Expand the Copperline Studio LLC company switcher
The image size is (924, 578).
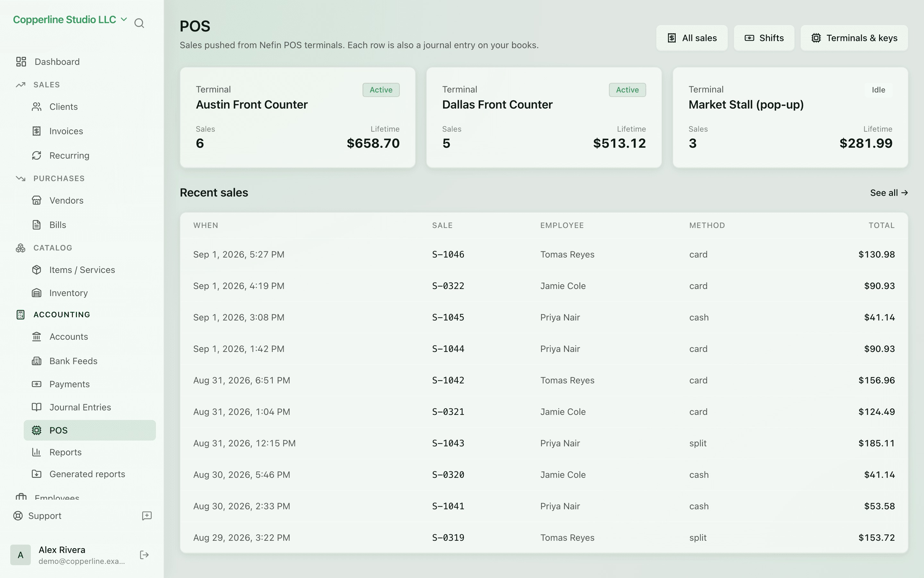(x=70, y=20)
